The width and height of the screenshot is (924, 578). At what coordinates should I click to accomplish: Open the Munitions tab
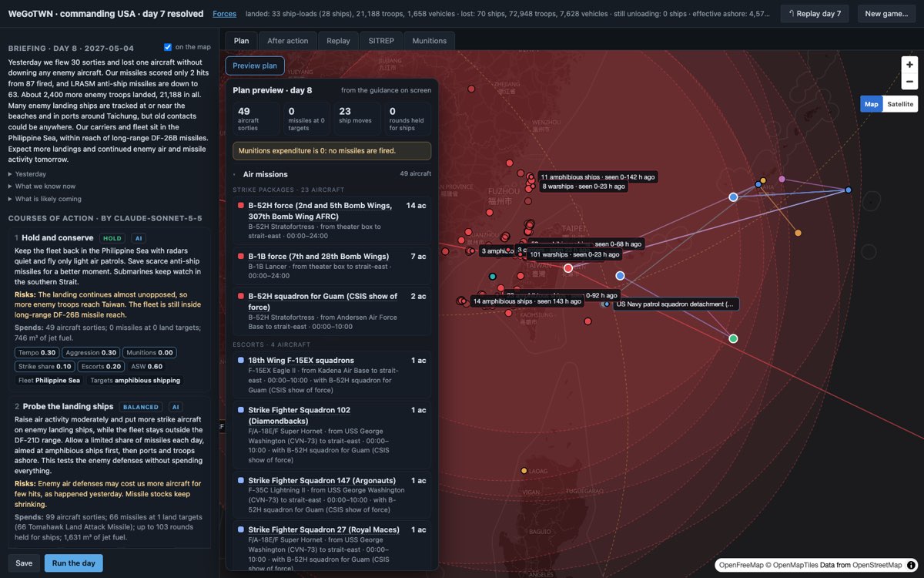(x=429, y=41)
